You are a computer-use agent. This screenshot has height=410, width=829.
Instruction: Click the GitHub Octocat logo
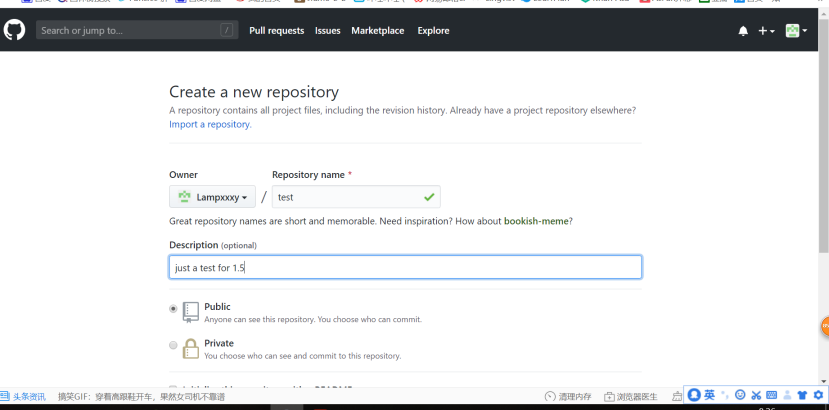pos(14,31)
